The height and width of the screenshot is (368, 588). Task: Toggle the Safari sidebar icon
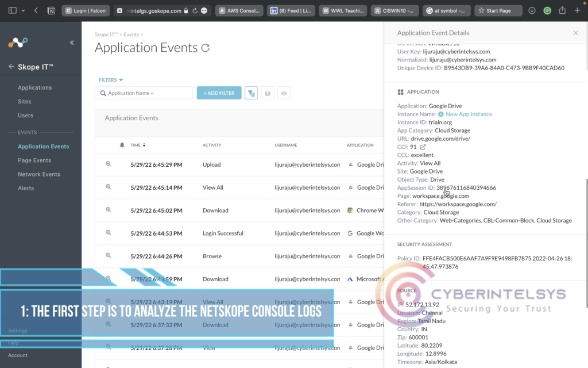pos(13,10)
